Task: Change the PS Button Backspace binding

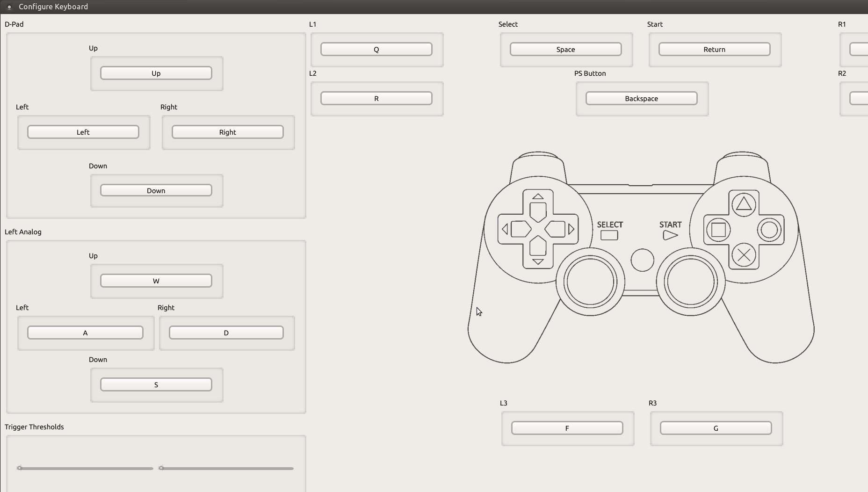Action: pyautogui.click(x=641, y=98)
